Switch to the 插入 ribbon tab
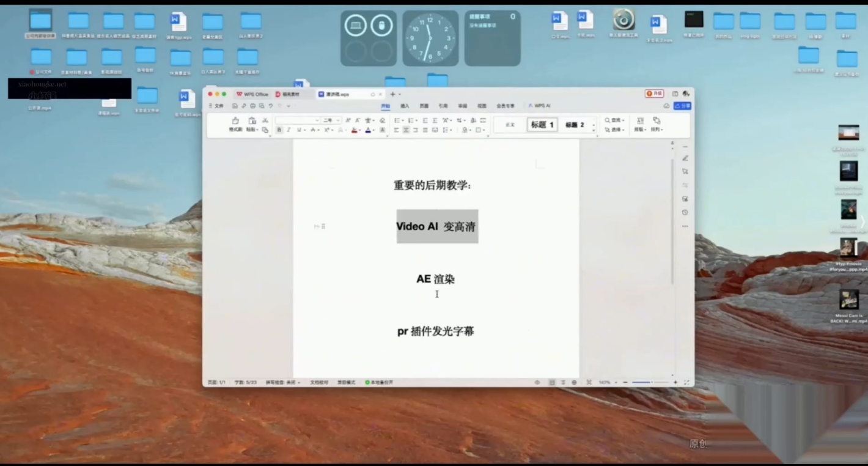The image size is (868, 466). click(x=404, y=105)
